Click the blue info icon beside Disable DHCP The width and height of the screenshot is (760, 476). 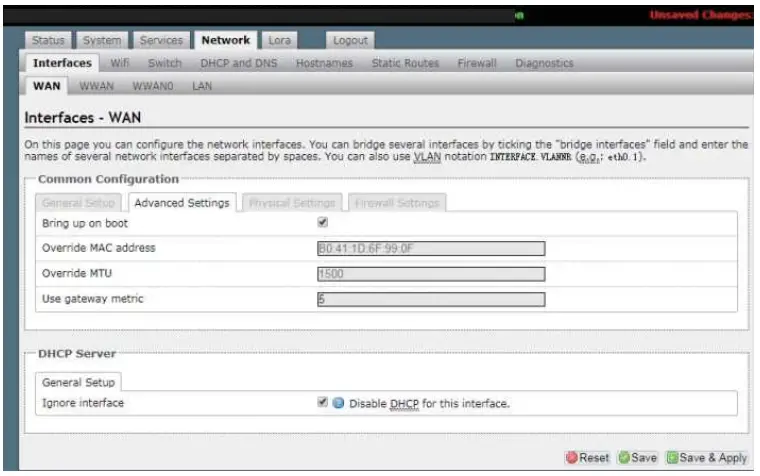pyautogui.click(x=338, y=403)
